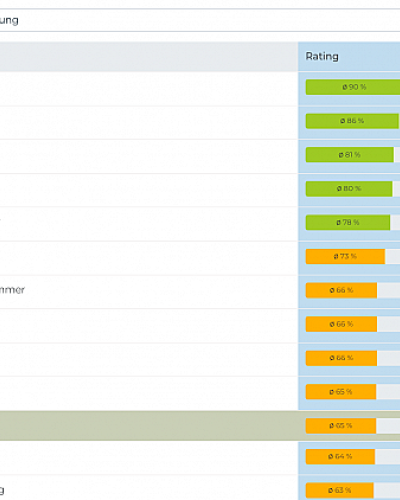Click the orange 73 % rating bar
The width and height of the screenshot is (400, 500).
pyautogui.click(x=345, y=256)
